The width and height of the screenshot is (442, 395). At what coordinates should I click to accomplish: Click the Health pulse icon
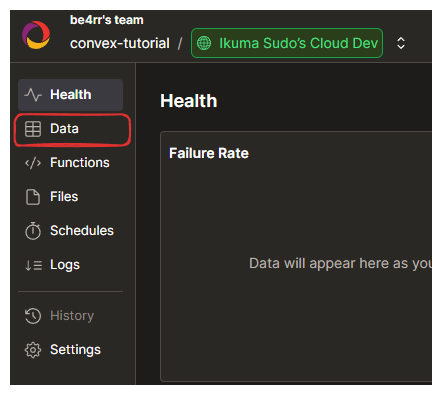33,95
